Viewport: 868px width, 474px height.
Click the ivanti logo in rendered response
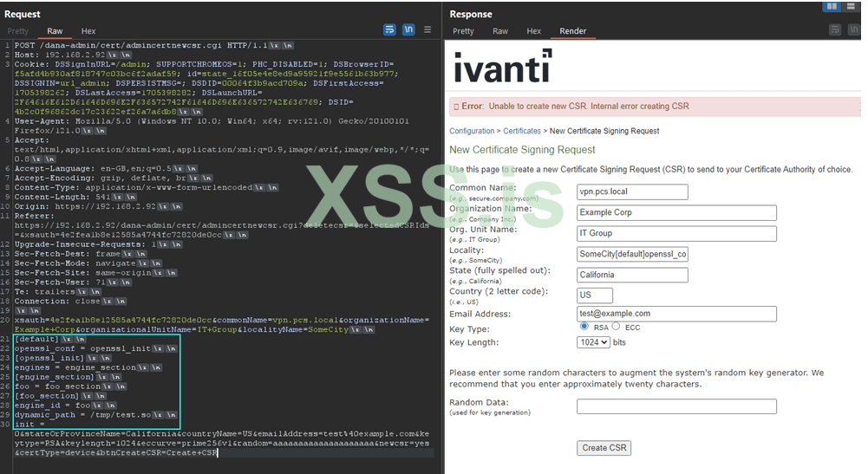503,66
